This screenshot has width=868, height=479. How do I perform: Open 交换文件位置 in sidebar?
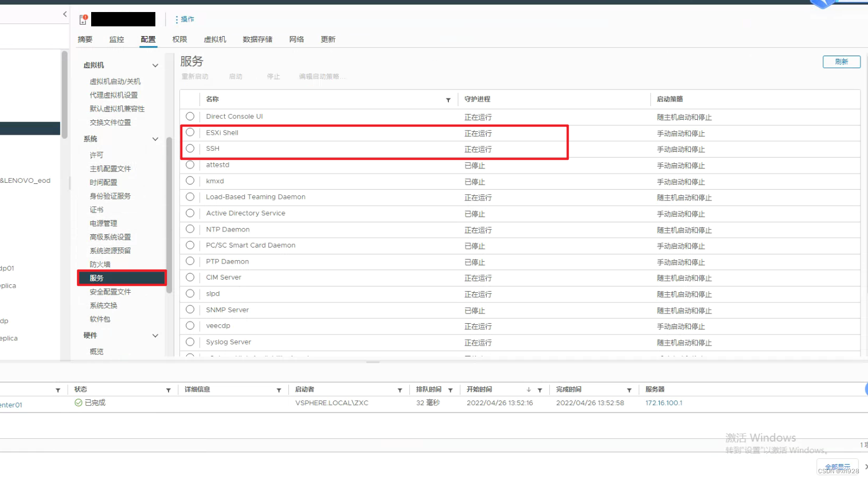tap(110, 123)
